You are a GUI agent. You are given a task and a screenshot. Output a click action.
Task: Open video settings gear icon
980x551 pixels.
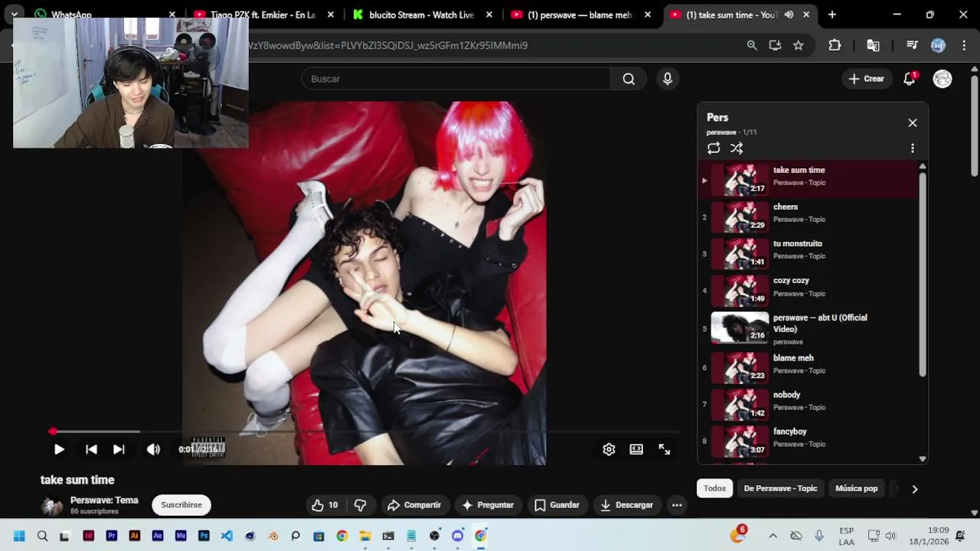[x=609, y=450]
